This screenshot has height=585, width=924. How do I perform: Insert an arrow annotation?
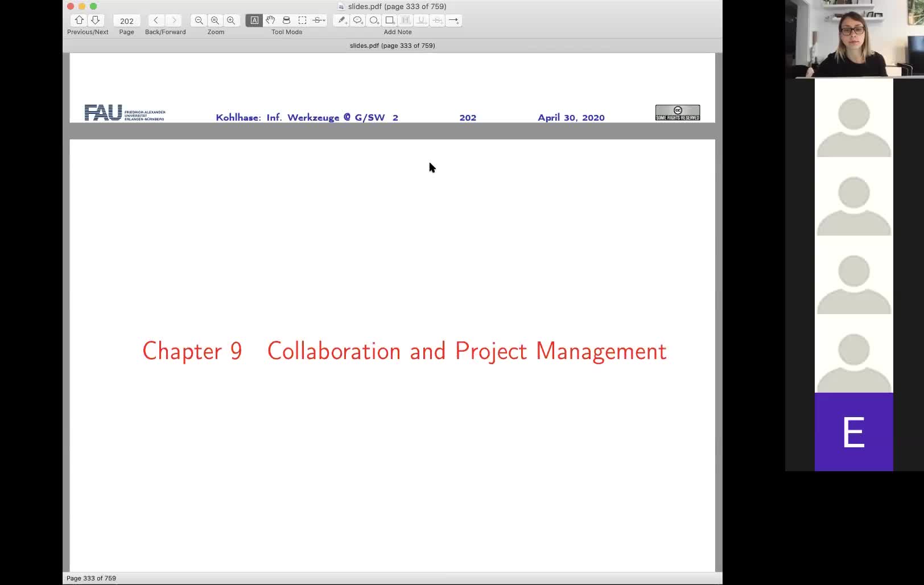pyautogui.click(x=453, y=20)
